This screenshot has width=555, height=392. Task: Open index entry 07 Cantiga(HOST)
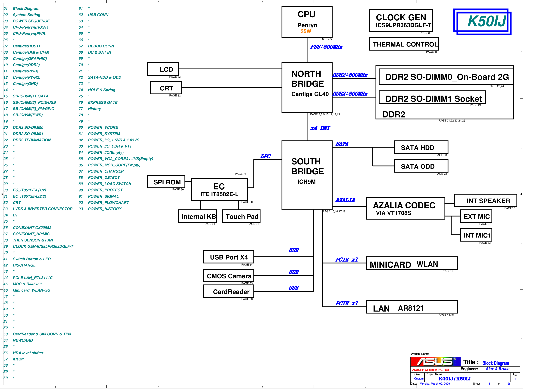(22, 46)
